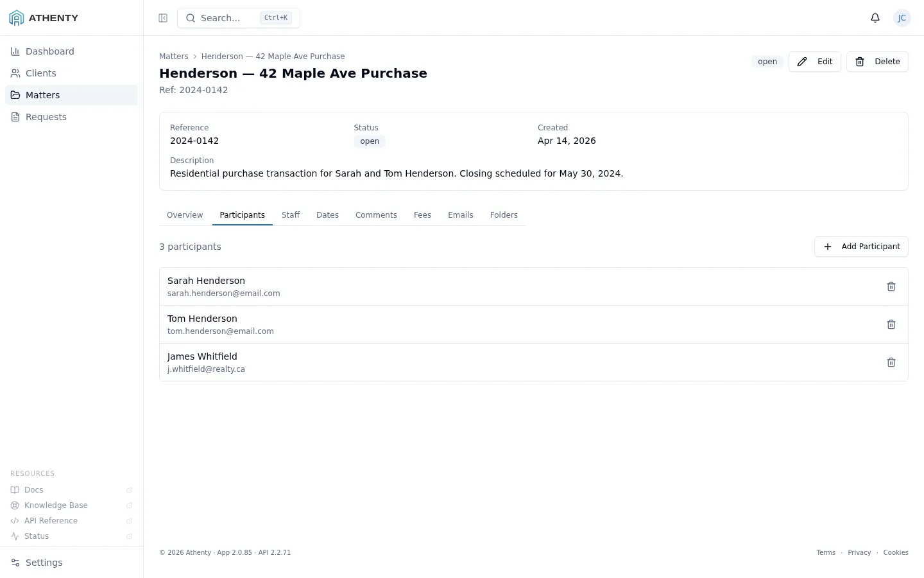Image resolution: width=924 pixels, height=578 pixels.
Task: Remove Sarah Henderson using her trash icon
Action: tap(891, 286)
